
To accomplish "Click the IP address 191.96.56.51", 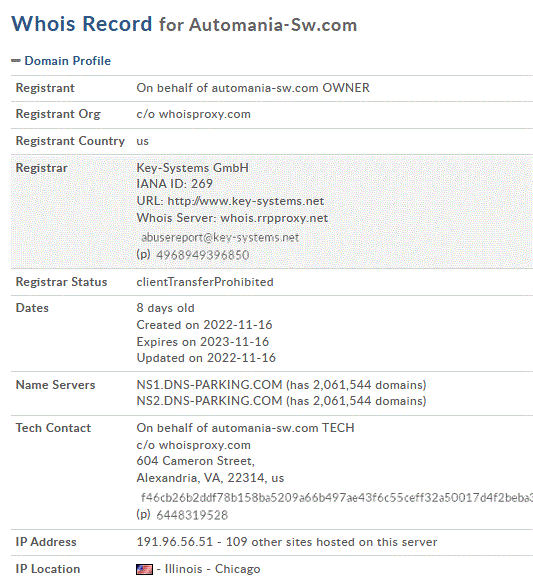I will point(174,542).
